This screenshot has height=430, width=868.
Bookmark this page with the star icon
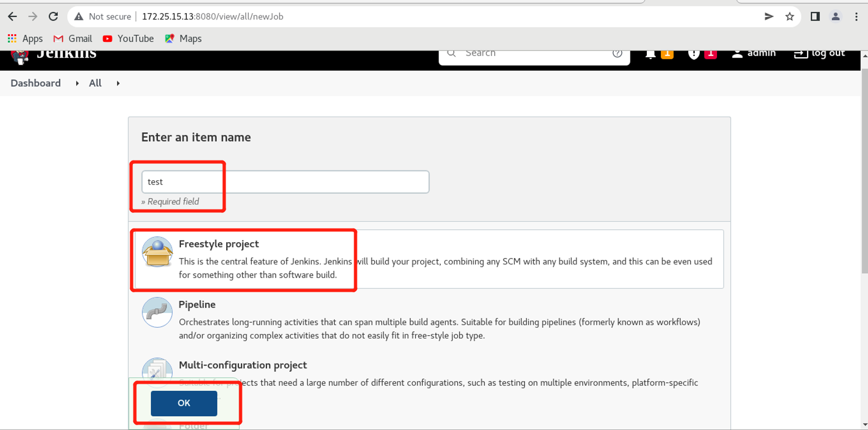(x=790, y=16)
